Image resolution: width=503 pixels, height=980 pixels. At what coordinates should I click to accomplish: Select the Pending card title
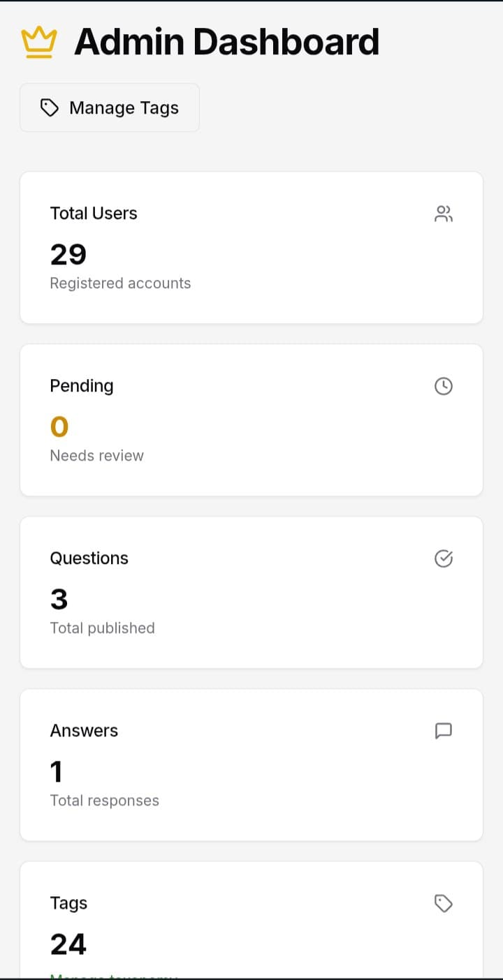[x=82, y=386]
